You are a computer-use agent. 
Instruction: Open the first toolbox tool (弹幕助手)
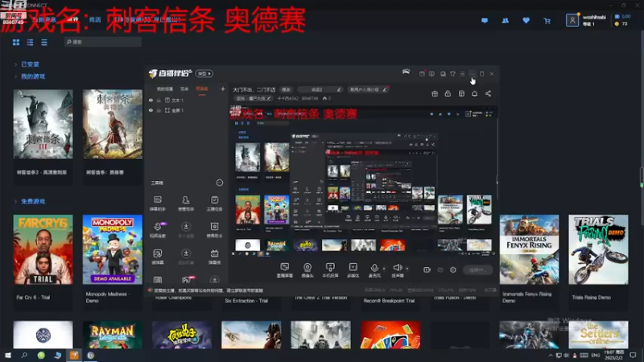coord(158,204)
